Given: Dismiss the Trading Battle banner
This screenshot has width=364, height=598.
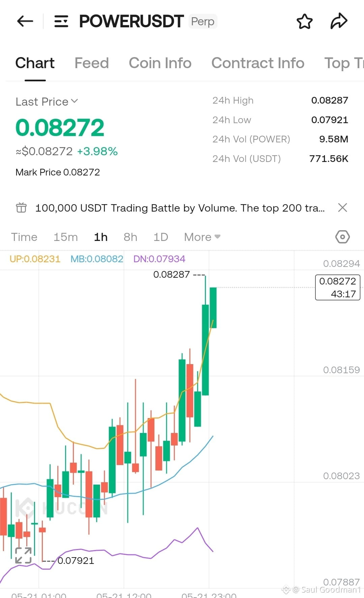Looking at the screenshot, I should [342, 208].
